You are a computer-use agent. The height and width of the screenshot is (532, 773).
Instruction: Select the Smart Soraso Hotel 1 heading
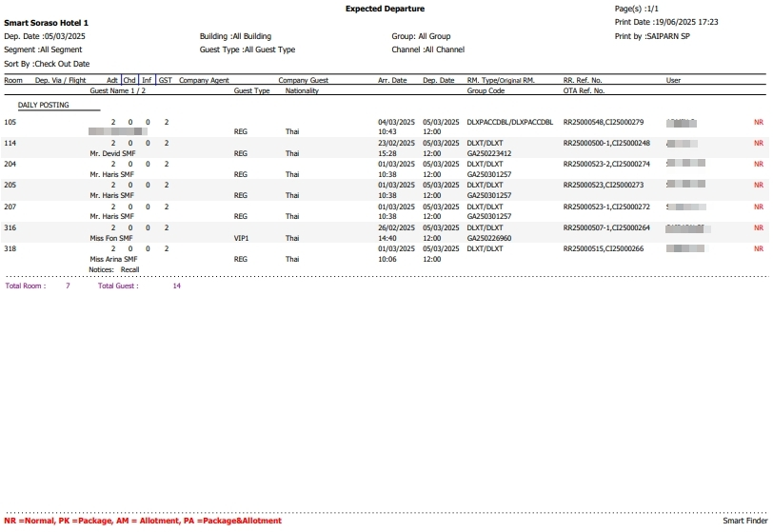[47, 22]
